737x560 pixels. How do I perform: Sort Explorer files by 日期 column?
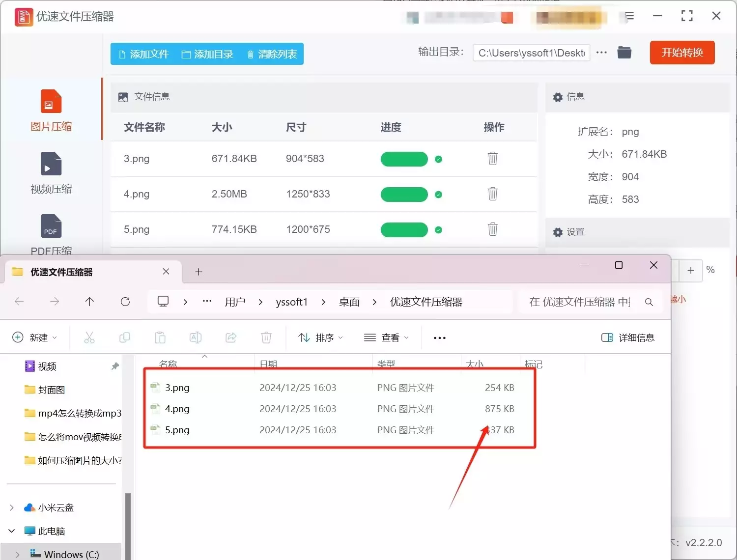point(269,364)
